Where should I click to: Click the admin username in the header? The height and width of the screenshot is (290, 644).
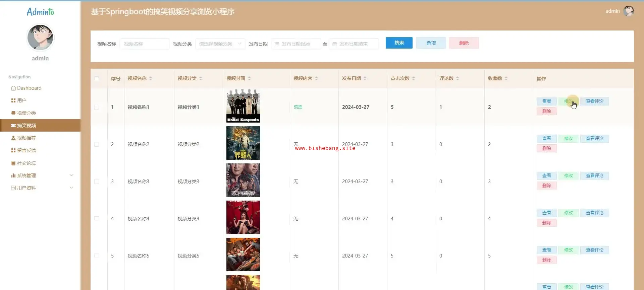[612, 11]
